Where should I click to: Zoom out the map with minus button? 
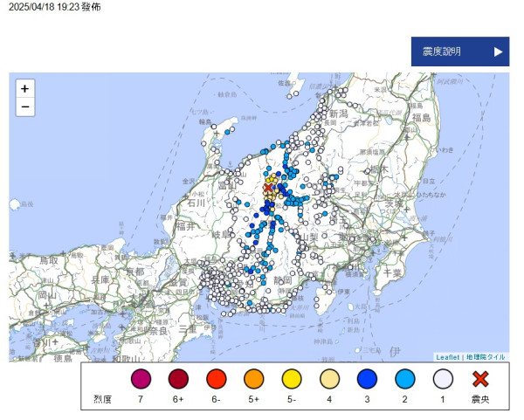(25, 107)
